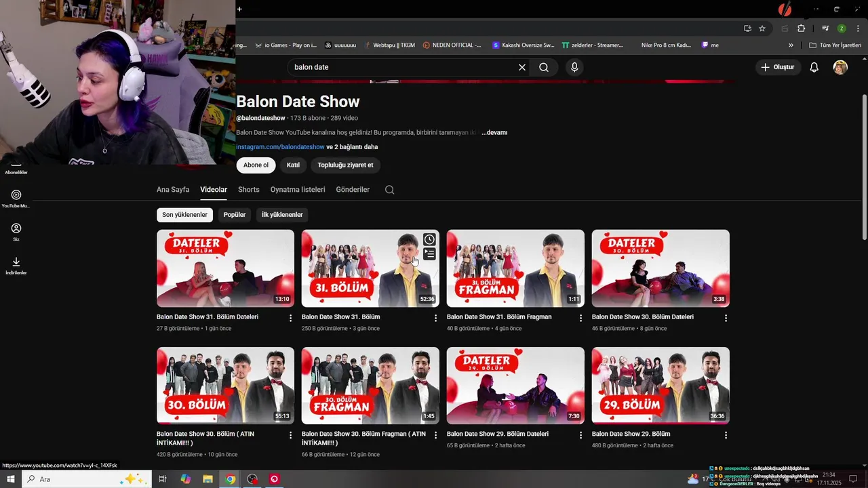
Task: Open options for 29. Bölüm Dateleri video
Action: pyautogui.click(x=581, y=435)
